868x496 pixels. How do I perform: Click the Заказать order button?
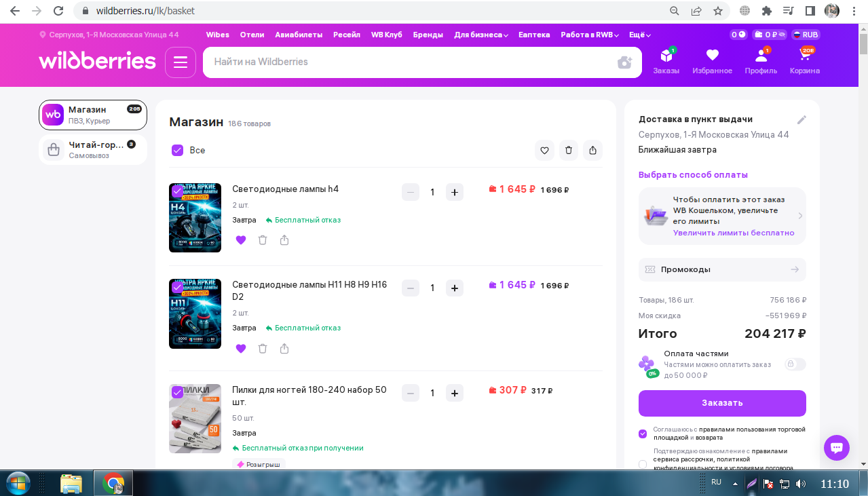722,403
